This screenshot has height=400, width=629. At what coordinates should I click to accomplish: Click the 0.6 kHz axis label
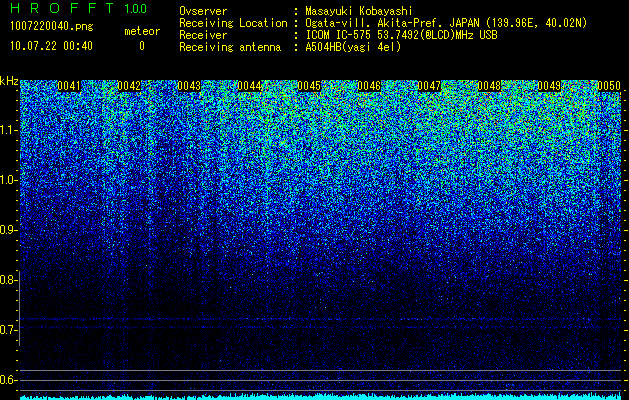(8, 380)
